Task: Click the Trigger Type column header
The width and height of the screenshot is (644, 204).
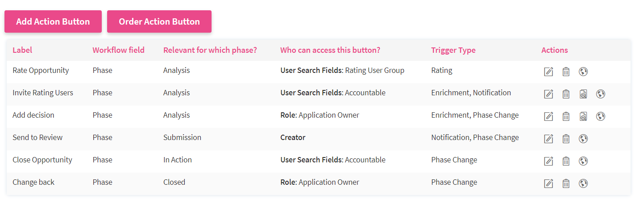Action: click(x=453, y=50)
